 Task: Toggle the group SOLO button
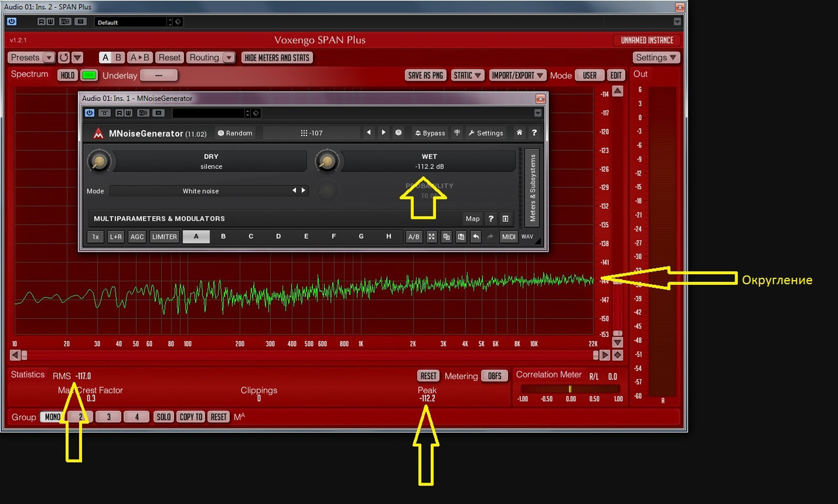pos(163,417)
